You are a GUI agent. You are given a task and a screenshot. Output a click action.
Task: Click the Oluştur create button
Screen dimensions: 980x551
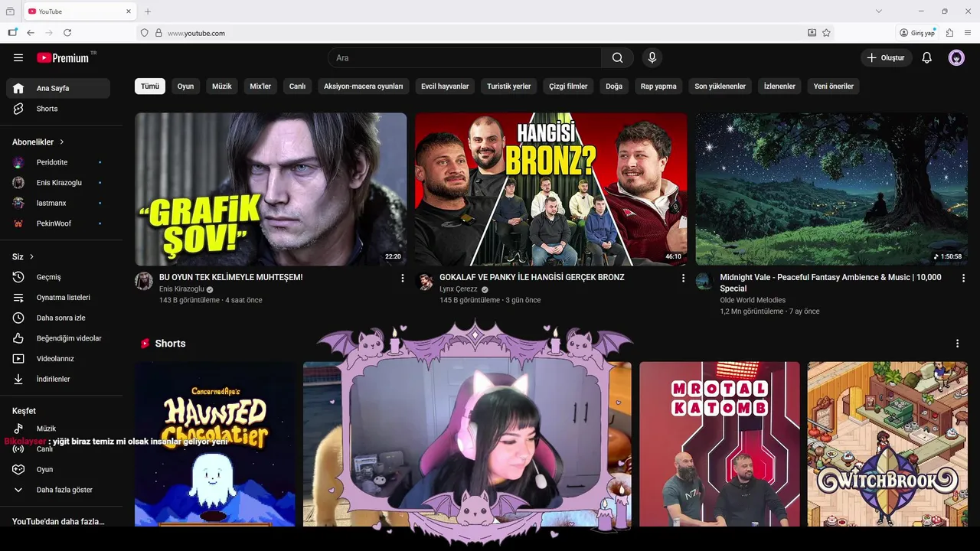coord(886,57)
